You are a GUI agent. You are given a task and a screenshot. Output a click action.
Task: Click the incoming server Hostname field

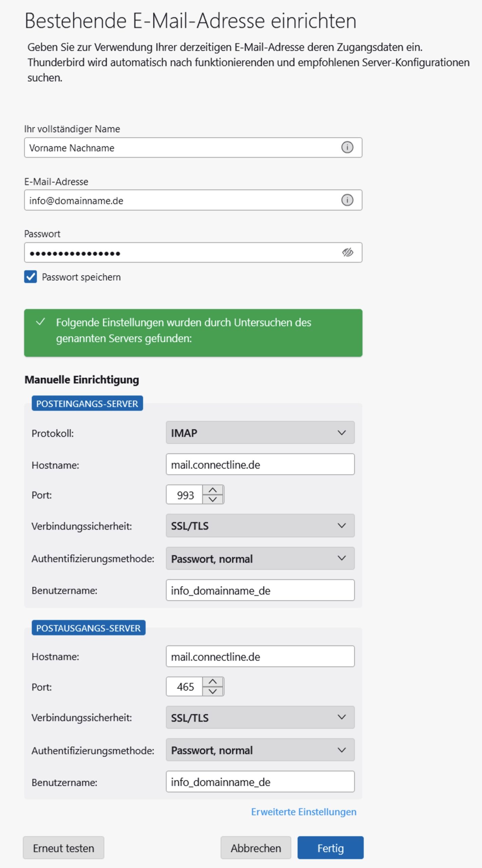260,465
